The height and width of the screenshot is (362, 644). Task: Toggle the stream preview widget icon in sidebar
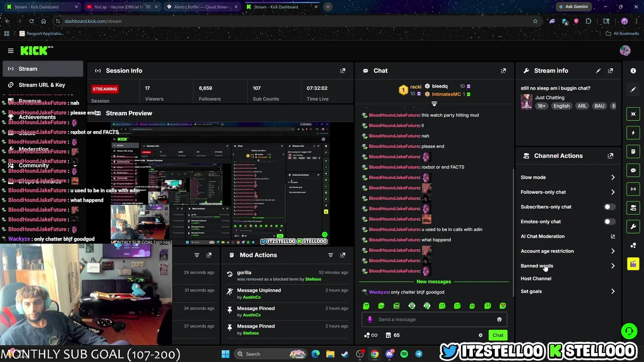[x=633, y=114]
